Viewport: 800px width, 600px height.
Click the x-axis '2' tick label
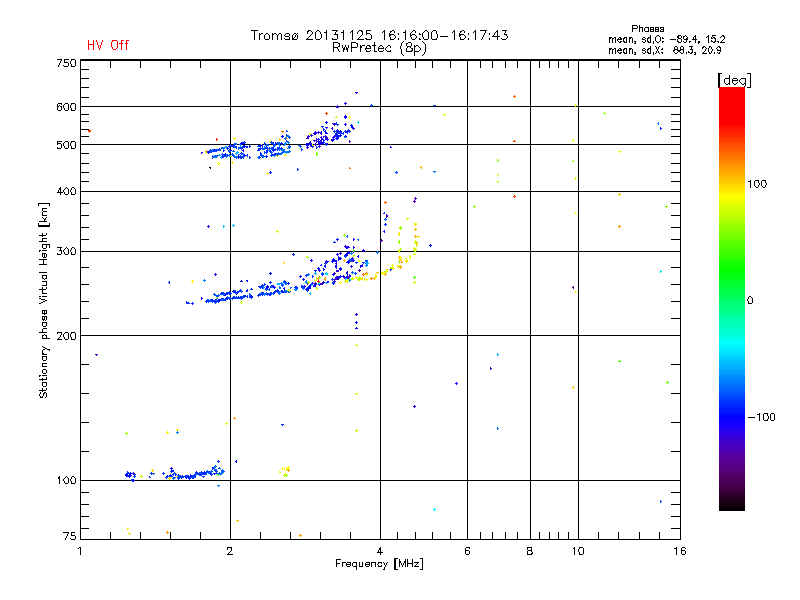(x=230, y=551)
